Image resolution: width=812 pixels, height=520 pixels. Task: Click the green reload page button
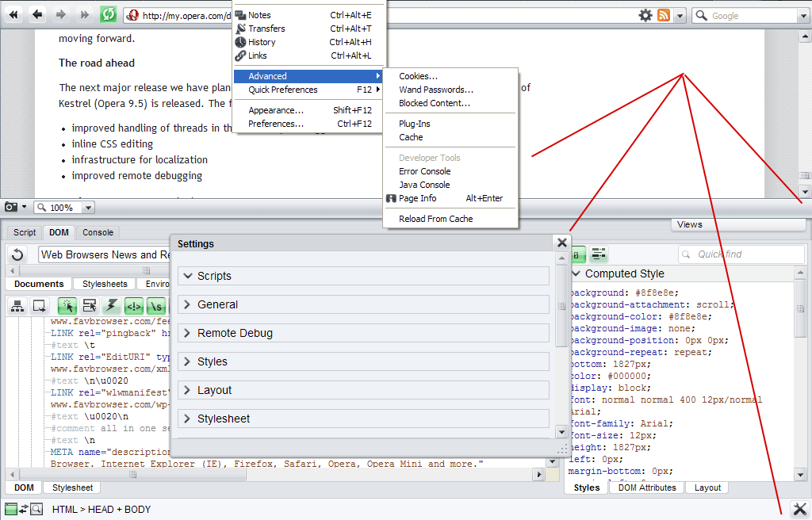click(x=109, y=15)
